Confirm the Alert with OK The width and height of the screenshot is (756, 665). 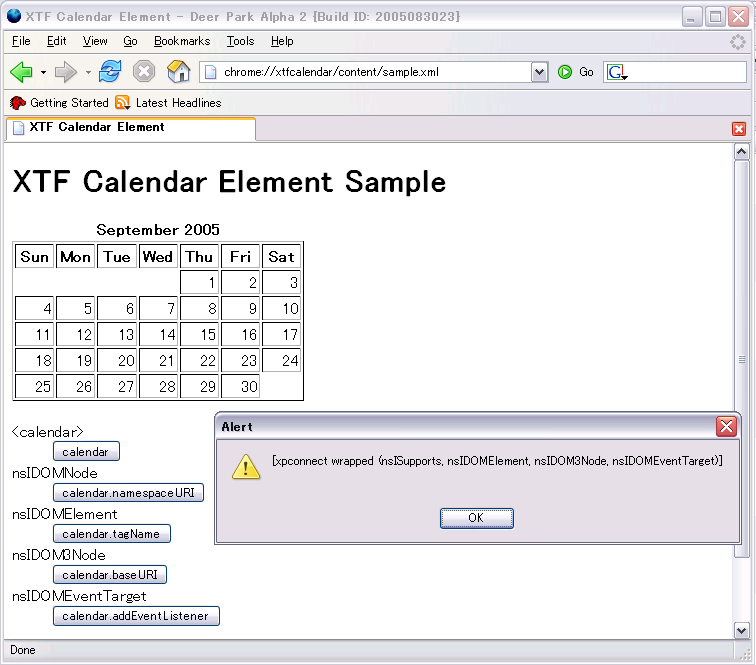click(476, 518)
